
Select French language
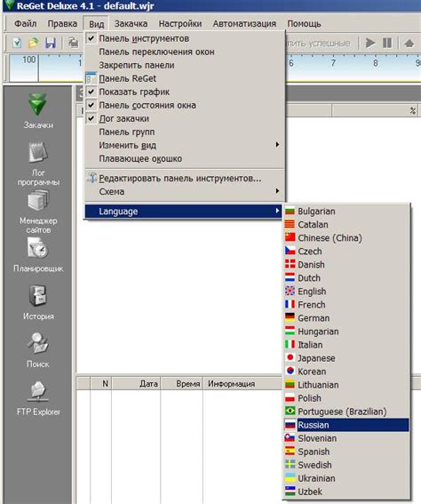click(x=346, y=305)
